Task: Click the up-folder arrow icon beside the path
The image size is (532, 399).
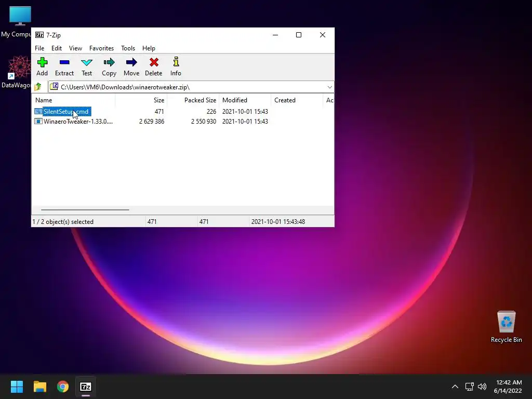Action: coord(37,87)
